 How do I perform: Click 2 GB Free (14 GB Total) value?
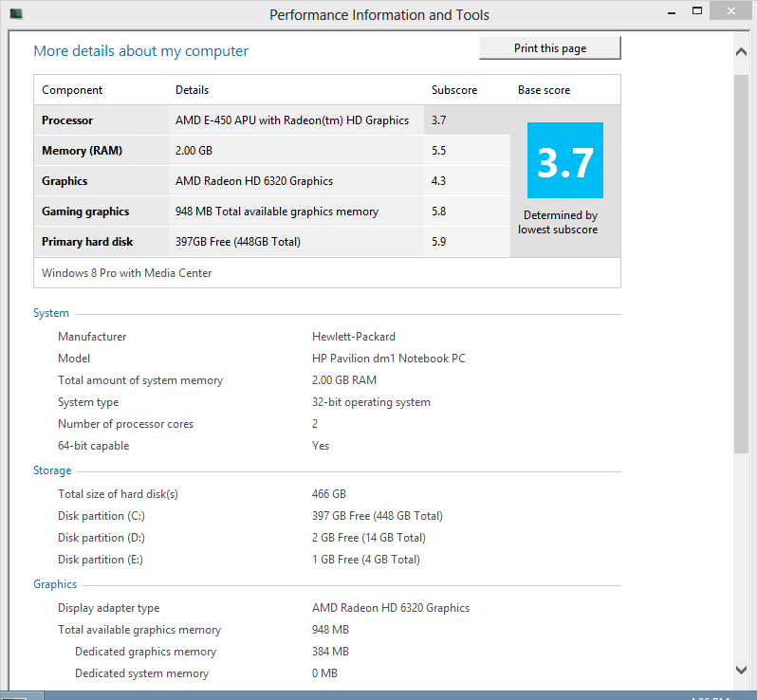point(369,538)
